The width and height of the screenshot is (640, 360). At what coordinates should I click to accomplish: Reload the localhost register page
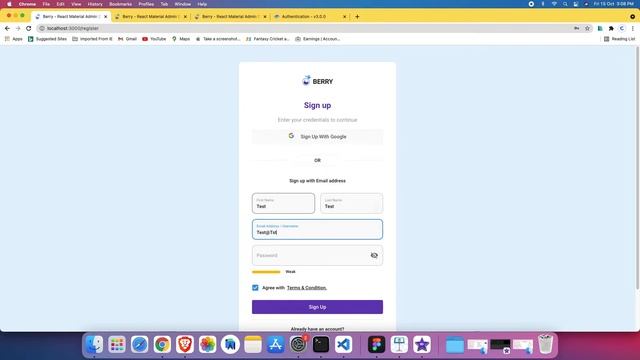[29, 28]
